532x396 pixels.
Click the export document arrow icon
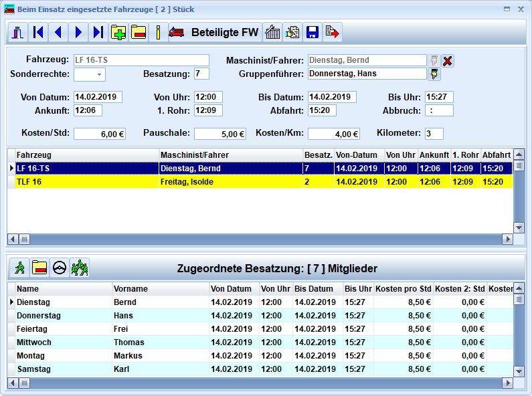click(332, 33)
